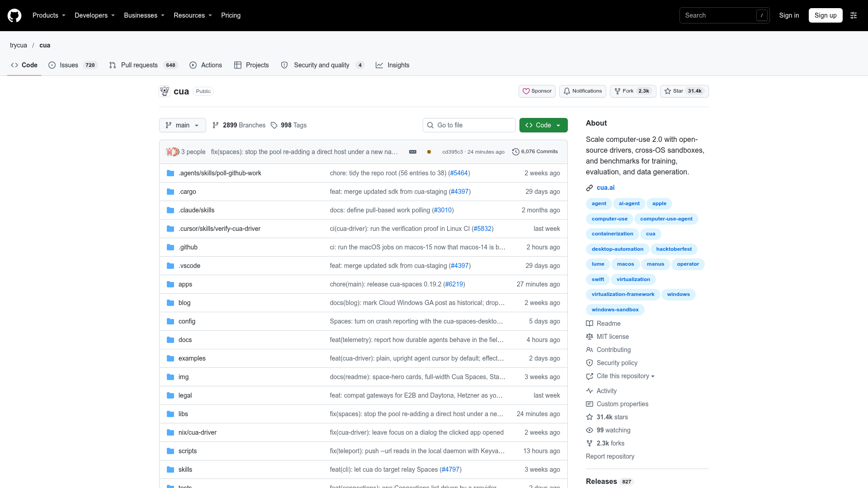868x488 pixels.
Task: Expand the main branch selector
Action: tap(183, 125)
